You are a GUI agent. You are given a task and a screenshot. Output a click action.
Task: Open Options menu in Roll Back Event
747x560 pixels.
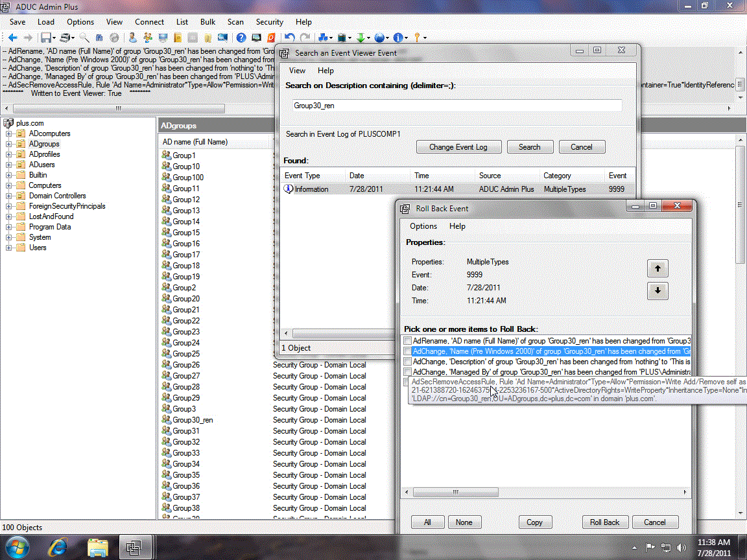tap(423, 226)
